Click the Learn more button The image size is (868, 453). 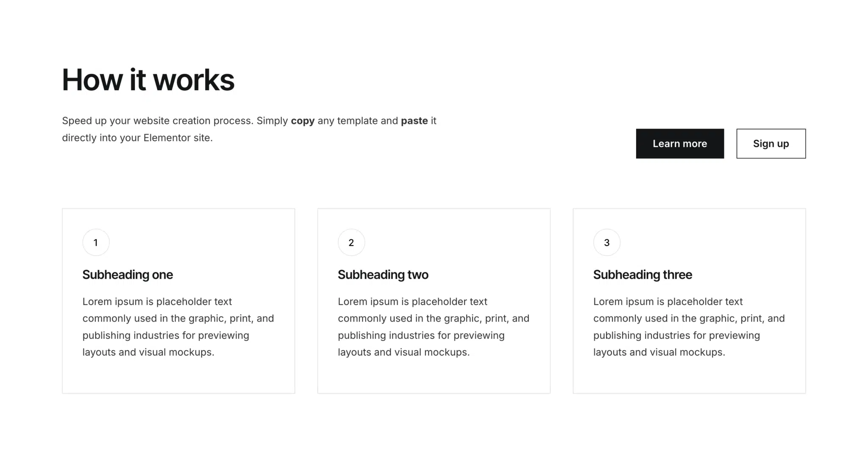[x=679, y=144]
